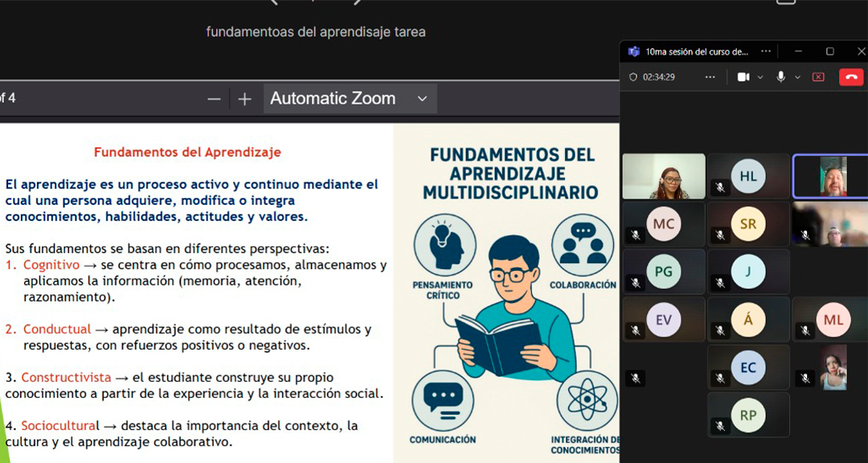868x463 pixels.
Task: Click the Teams logo in the meeting title bar
Action: click(x=633, y=51)
